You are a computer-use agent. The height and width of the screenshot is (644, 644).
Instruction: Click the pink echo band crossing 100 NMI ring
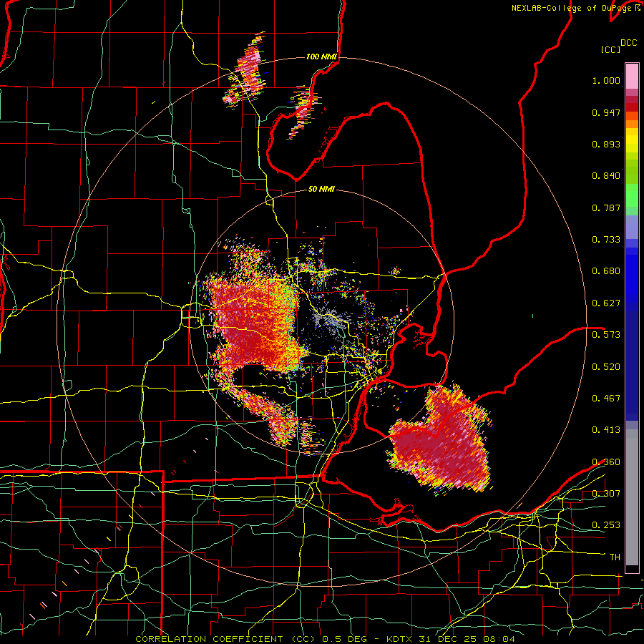click(x=246, y=70)
